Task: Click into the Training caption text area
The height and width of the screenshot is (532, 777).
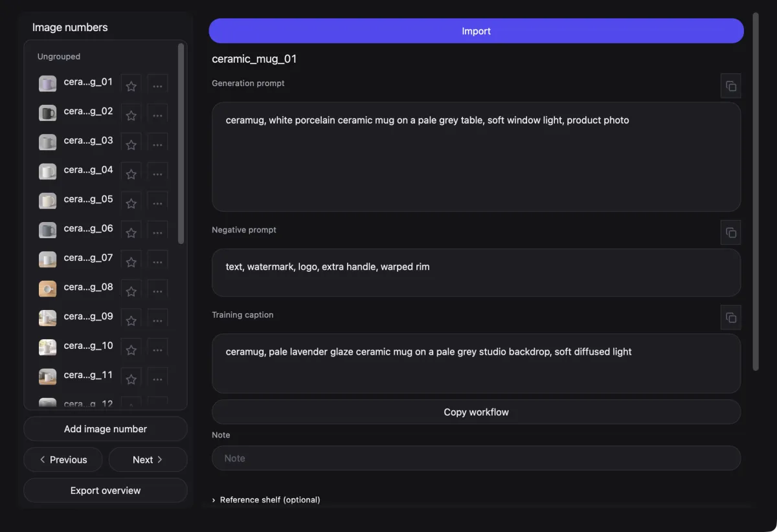Action: (x=476, y=363)
